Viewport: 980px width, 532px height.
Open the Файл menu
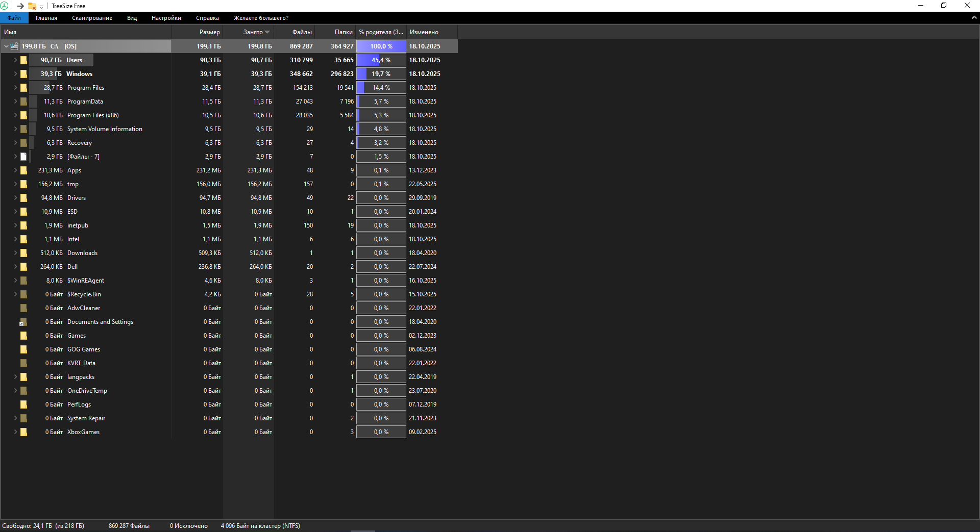click(x=14, y=18)
